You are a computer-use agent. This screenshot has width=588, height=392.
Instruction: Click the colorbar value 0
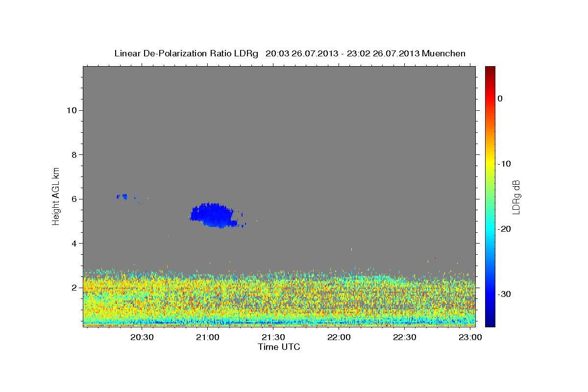coord(500,98)
